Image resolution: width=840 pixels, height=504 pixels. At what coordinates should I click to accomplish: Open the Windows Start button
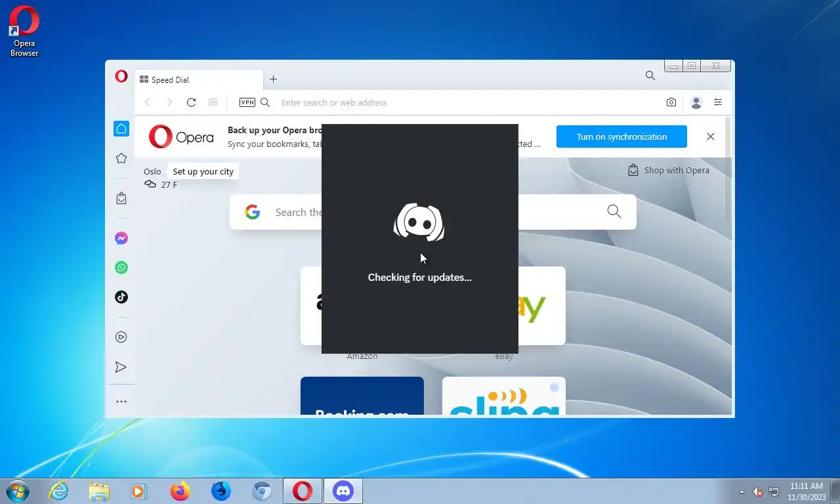(x=17, y=490)
